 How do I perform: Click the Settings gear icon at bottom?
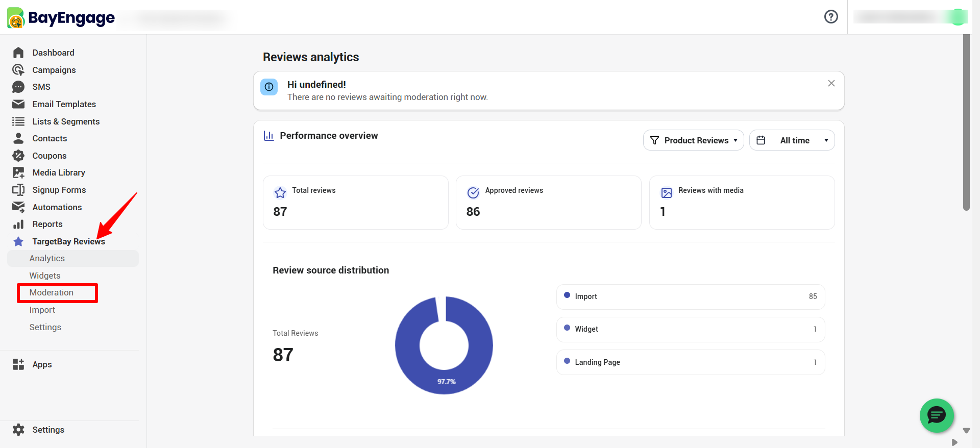[x=18, y=430]
